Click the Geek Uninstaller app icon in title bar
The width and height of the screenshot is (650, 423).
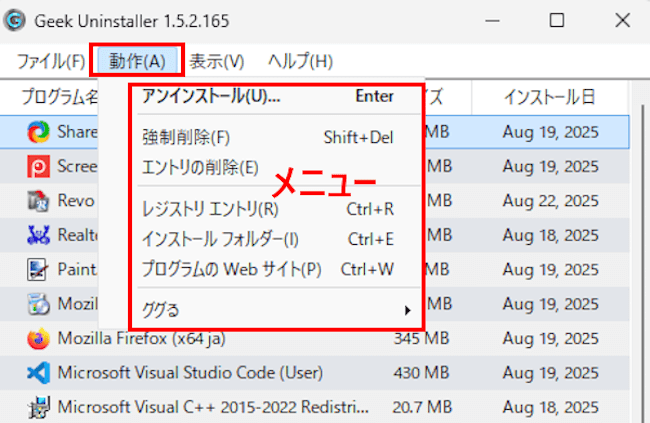click(15, 20)
